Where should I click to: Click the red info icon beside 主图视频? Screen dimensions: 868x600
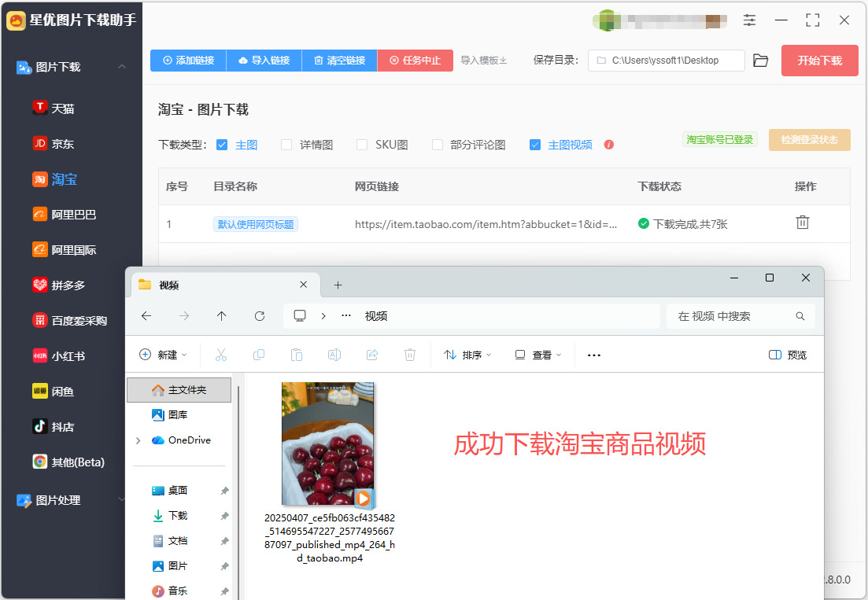[x=609, y=145]
